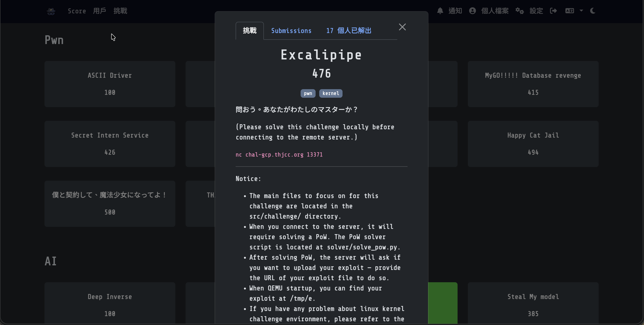Viewport: 644px width, 325px height.
Task: Click the logout arrow icon
Action: tap(553, 11)
